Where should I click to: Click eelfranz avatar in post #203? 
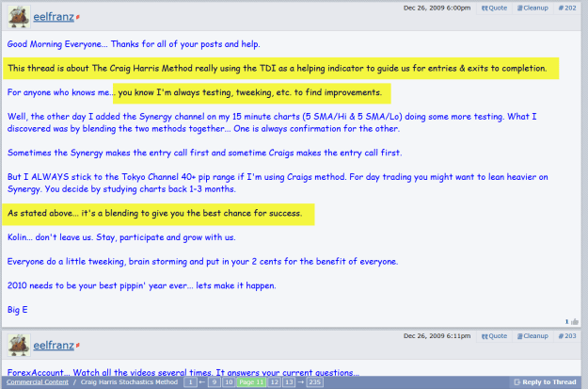click(19, 345)
